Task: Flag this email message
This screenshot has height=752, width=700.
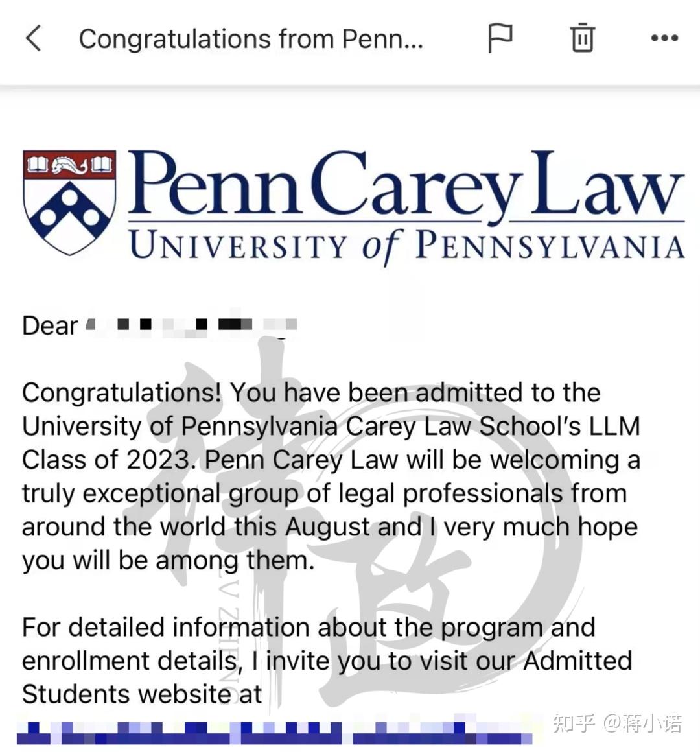Action: click(x=500, y=38)
